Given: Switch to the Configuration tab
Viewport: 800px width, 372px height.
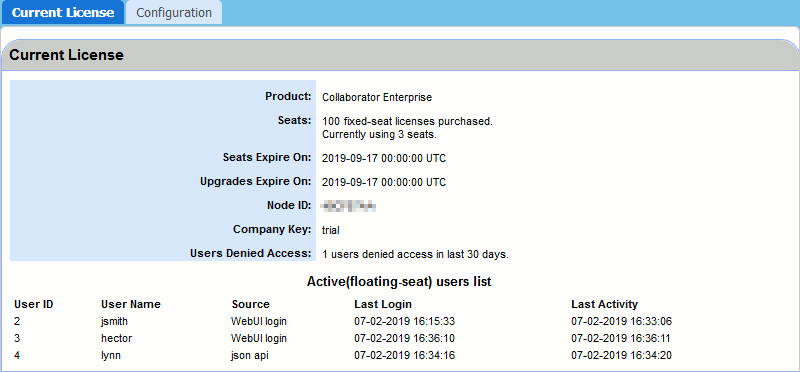Looking at the screenshot, I should tap(173, 13).
